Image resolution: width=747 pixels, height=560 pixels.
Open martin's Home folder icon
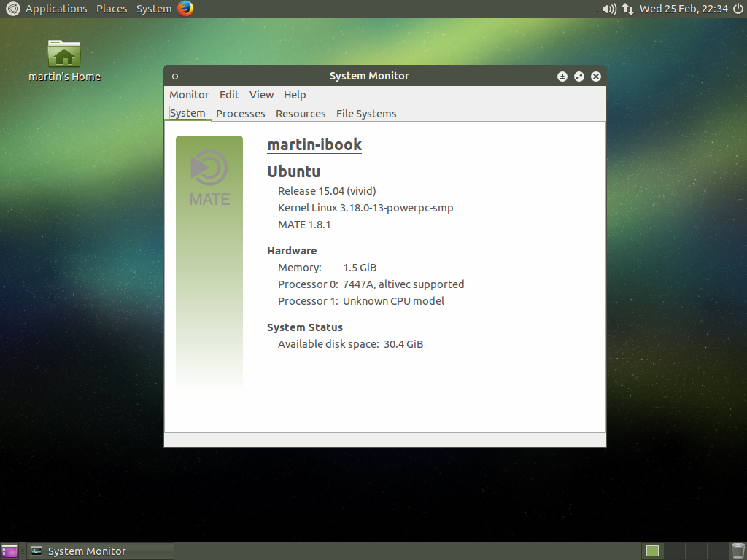pyautogui.click(x=64, y=55)
